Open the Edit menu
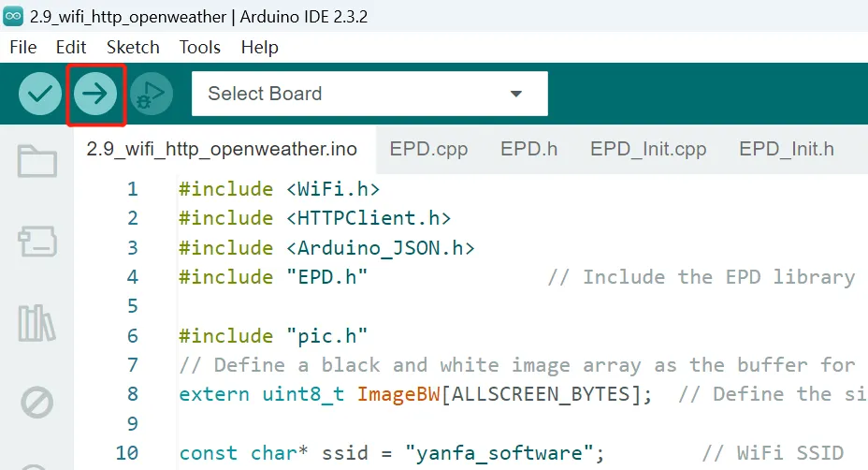The width and height of the screenshot is (868, 470). click(x=71, y=47)
